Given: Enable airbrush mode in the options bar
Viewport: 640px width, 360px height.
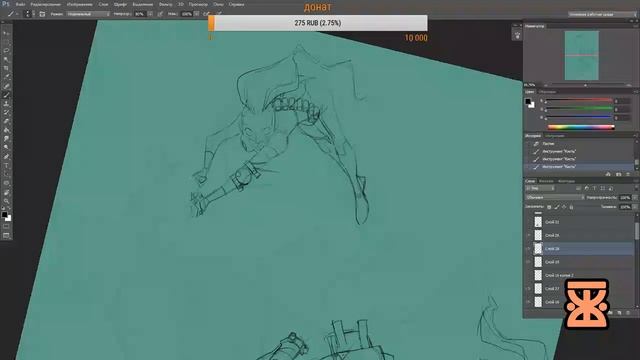Looking at the screenshot, I should click(207, 14).
